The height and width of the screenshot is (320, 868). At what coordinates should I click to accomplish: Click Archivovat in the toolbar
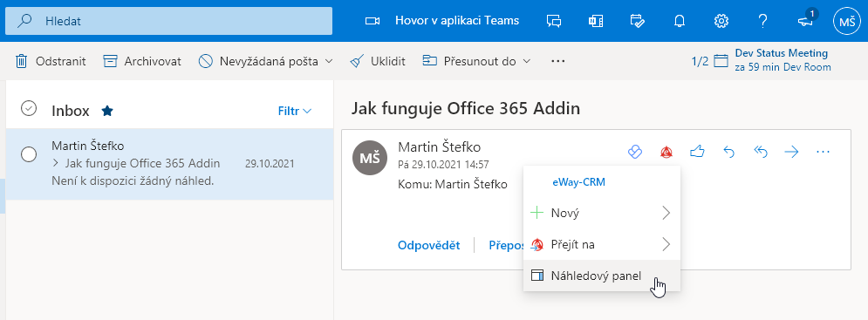[142, 61]
